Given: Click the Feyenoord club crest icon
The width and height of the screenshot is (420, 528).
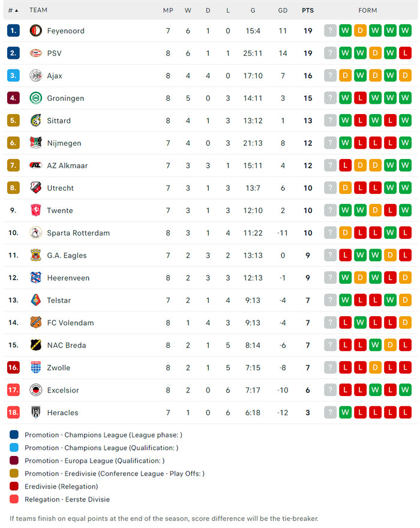Looking at the screenshot, I should coord(36,31).
